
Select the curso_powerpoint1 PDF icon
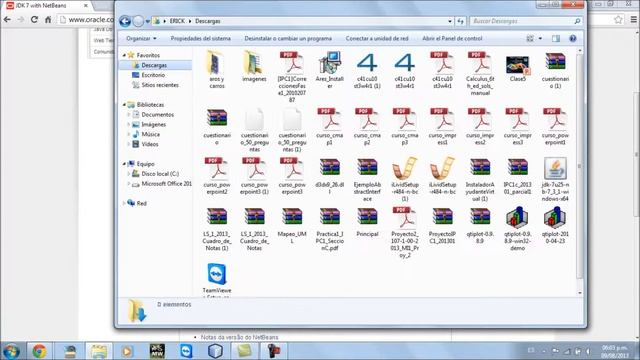point(555,119)
